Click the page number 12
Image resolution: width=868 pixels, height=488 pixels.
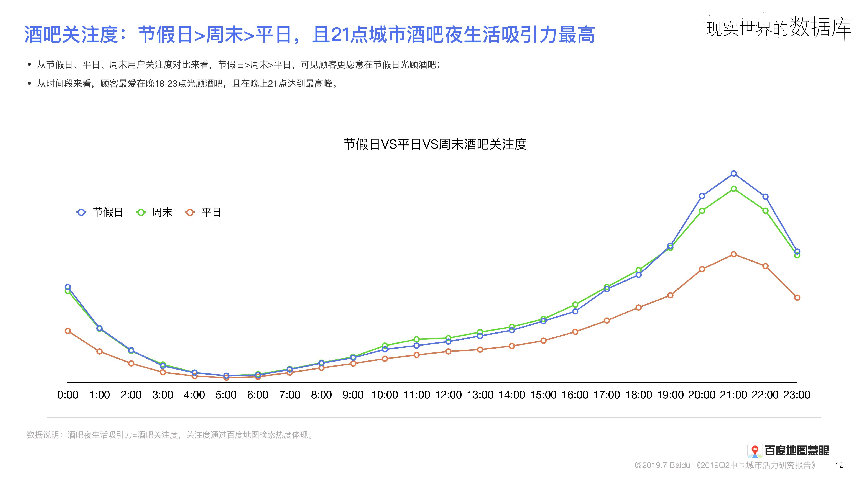(x=839, y=465)
